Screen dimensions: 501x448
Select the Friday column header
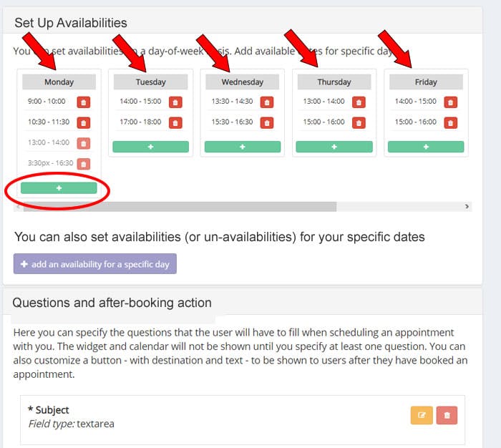tap(426, 82)
